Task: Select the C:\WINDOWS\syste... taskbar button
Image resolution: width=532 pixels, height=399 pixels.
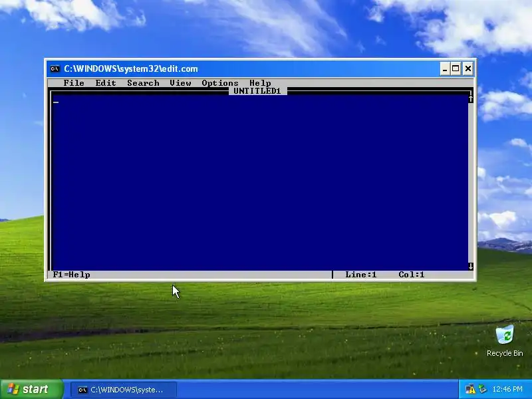Action: 124,390
